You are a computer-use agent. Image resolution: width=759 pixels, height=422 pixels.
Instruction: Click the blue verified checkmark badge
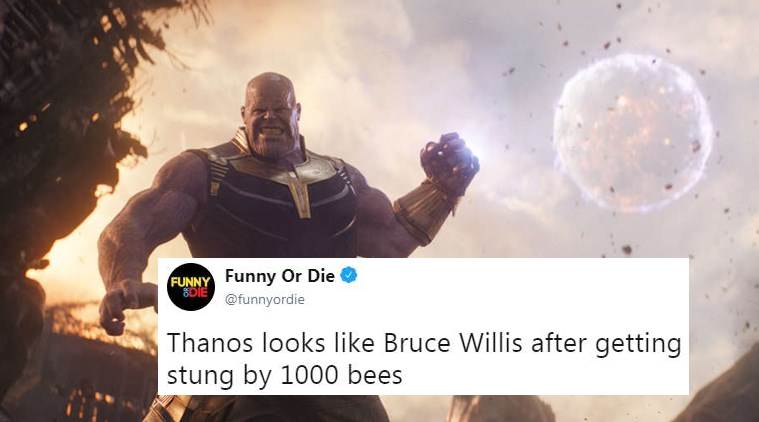point(350,276)
